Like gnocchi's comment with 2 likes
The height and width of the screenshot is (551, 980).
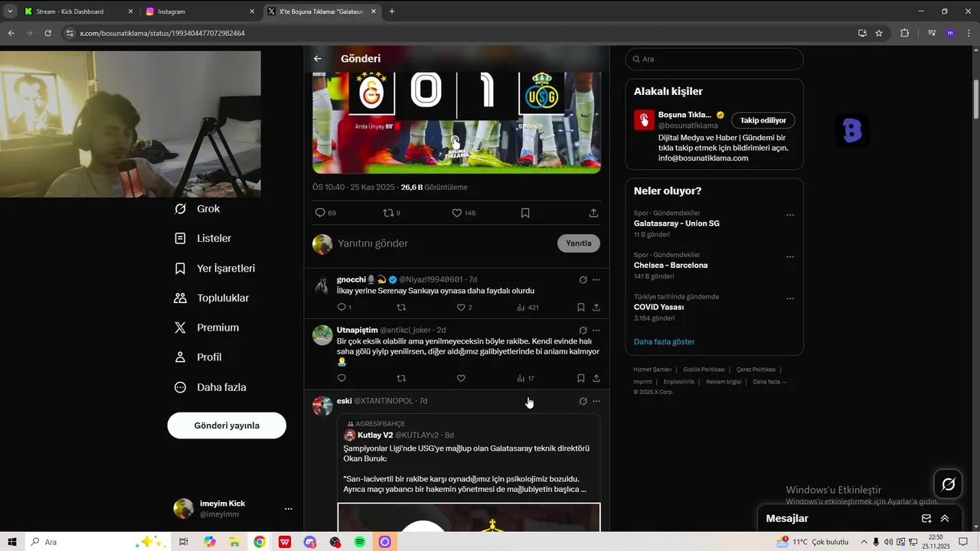464,307
